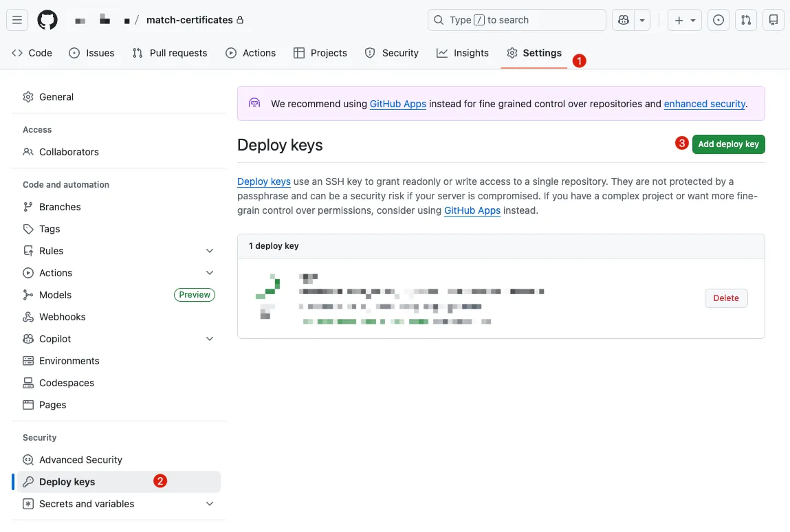Viewport: 790px width, 532px height.
Task: Open the Copilot chat icon
Action: (x=624, y=21)
